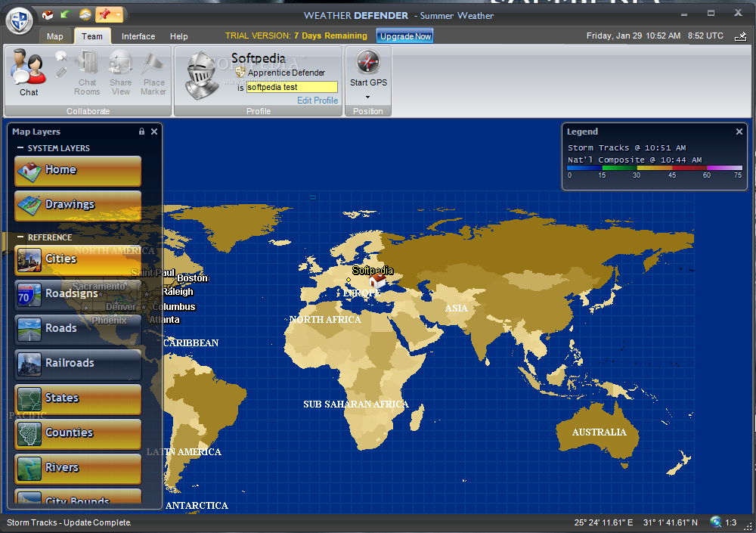The width and height of the screenshot is (756, 533).
Task: Click the red pushpin quick-access icon
Action: [104, 15]
